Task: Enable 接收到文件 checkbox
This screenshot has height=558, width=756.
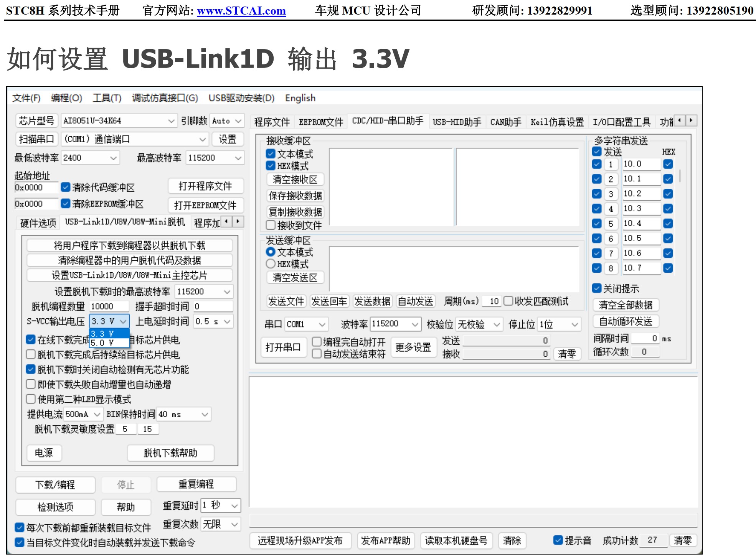Action: click(271, 225)
